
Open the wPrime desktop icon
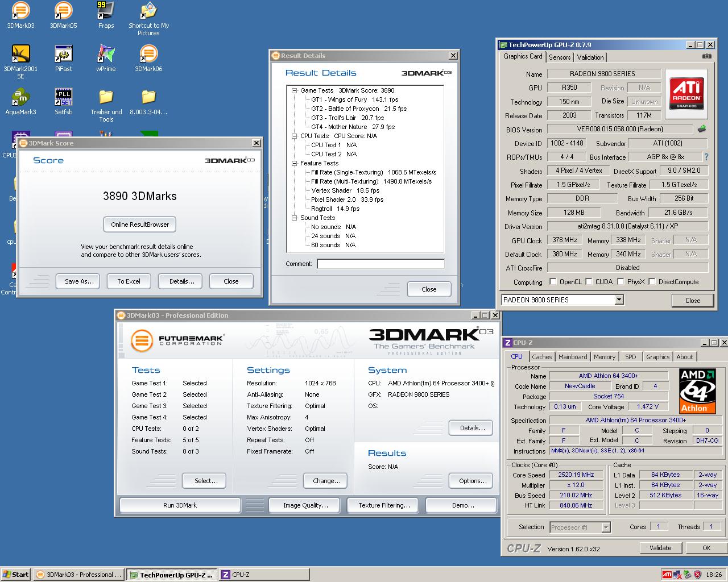click(106, 54)
